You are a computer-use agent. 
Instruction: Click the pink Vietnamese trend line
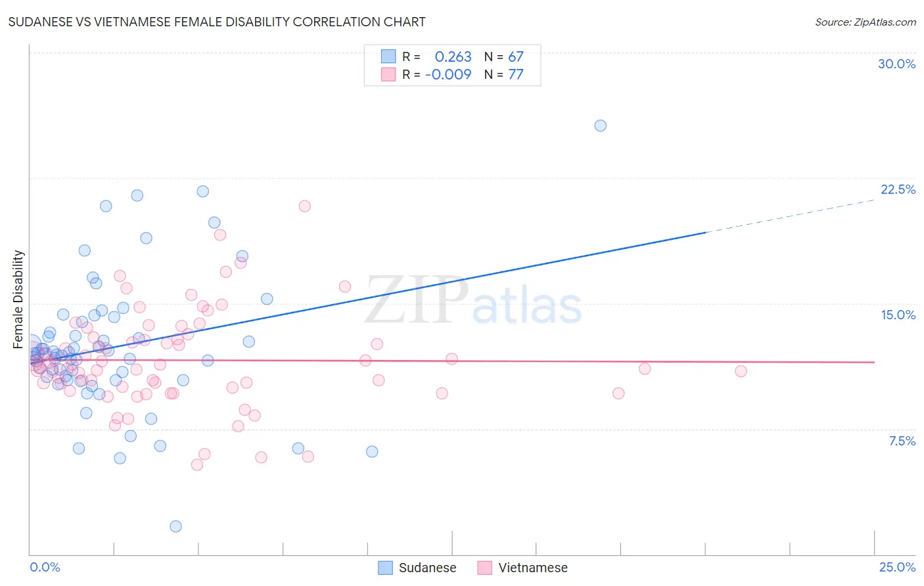(452, 361)
